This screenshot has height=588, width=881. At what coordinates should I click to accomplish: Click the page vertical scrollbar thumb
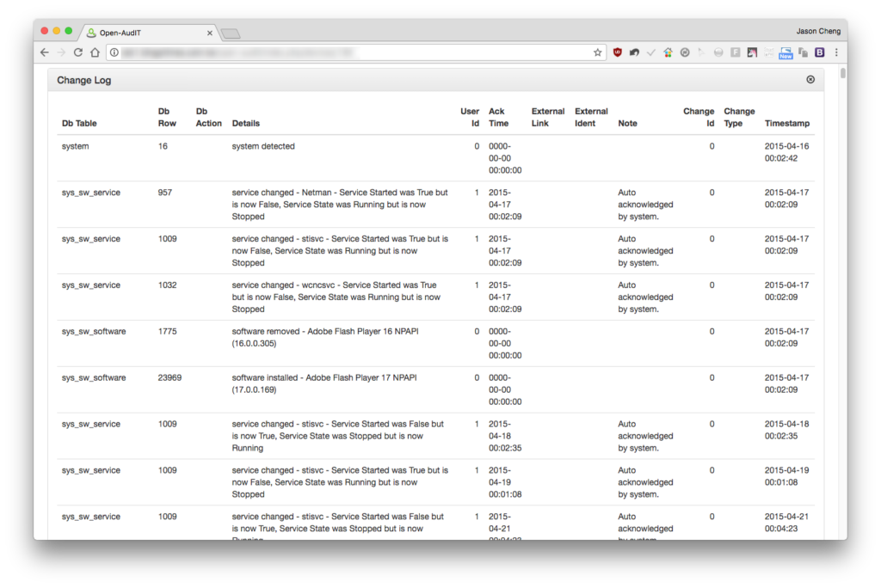[843, 73]
